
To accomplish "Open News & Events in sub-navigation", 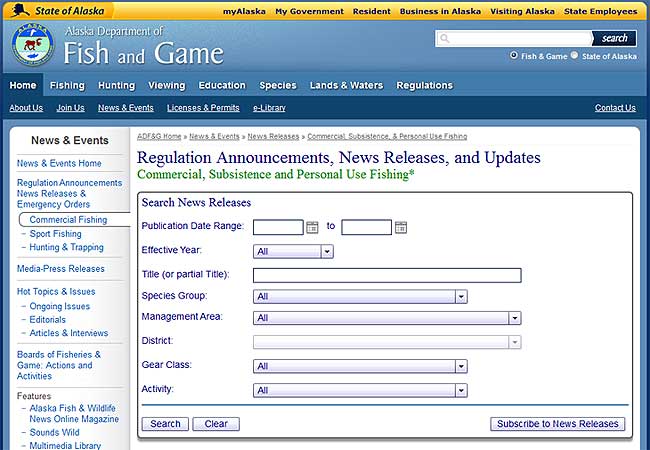I will 126,108.
